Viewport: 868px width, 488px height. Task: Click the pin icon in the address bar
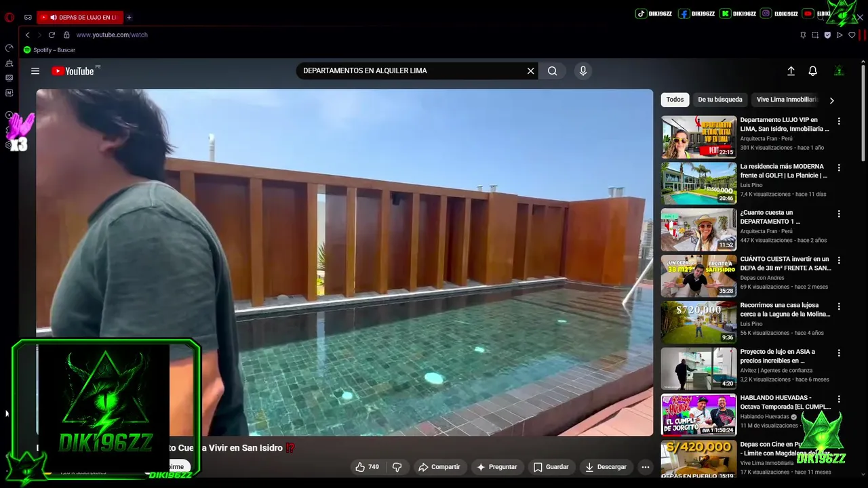tap(803, 35)
